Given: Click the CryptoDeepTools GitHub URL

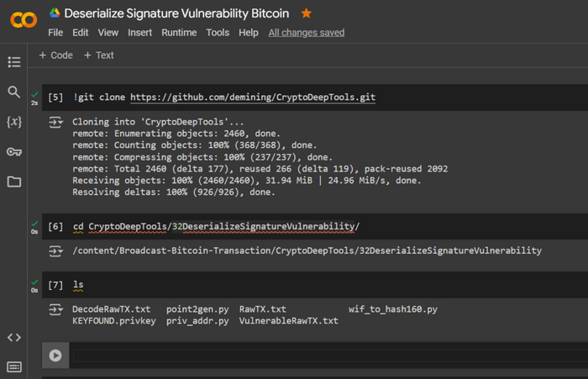Looking at the screenshot, I should [253, 97].
